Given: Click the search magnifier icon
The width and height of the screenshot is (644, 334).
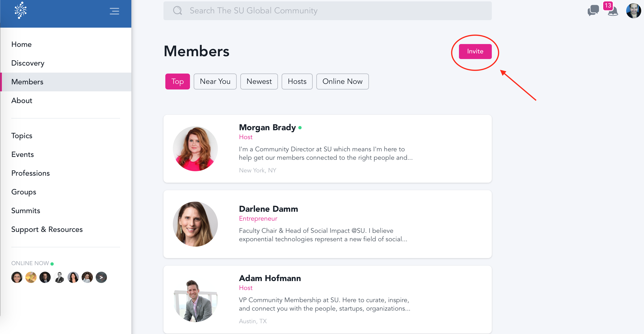Looking at the screenshot, I should [177, 11].
